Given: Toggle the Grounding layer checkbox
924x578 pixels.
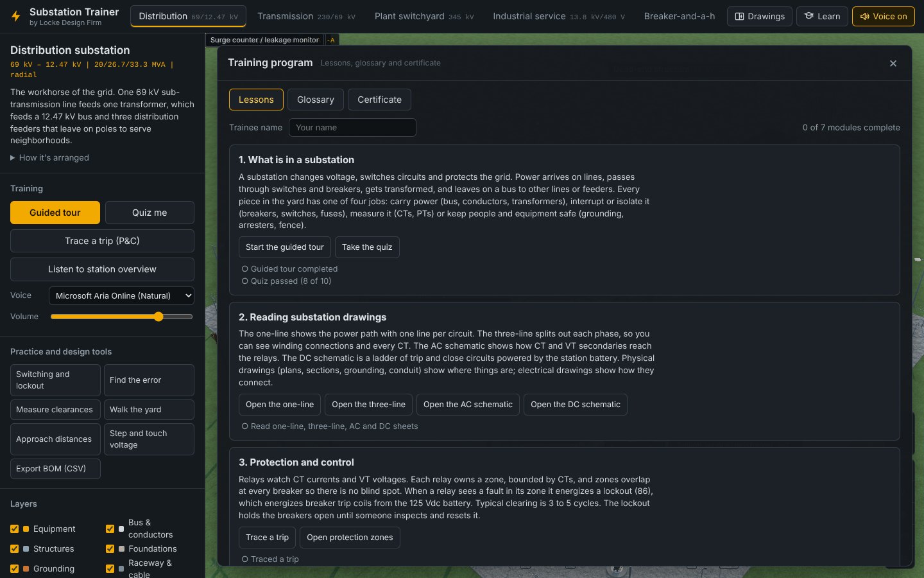Looking at the screenshot, I should point(14,569).
